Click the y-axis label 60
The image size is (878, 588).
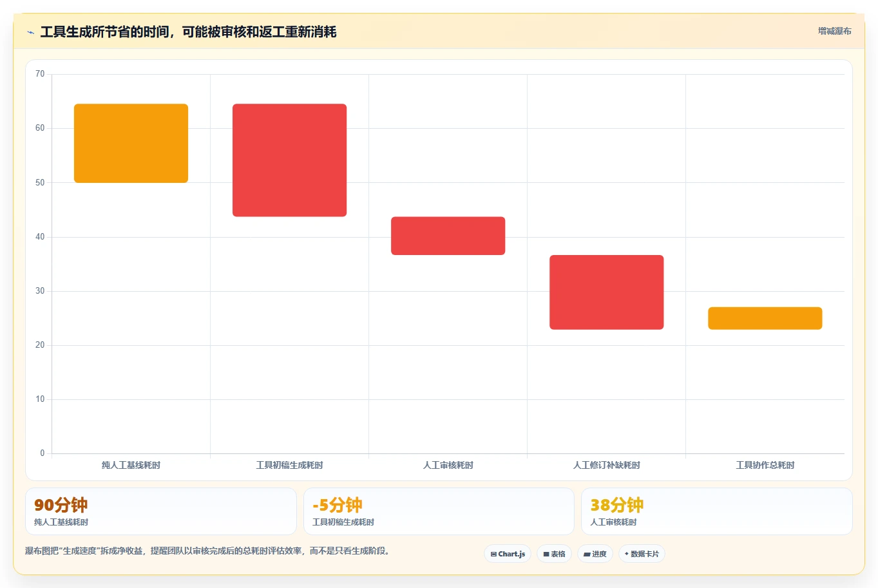point(40,128)
